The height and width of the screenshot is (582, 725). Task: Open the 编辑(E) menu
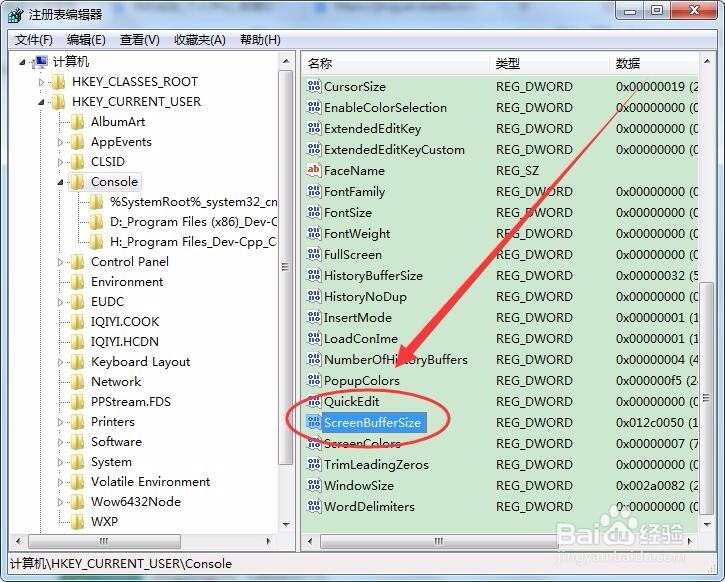click(86, 40)
